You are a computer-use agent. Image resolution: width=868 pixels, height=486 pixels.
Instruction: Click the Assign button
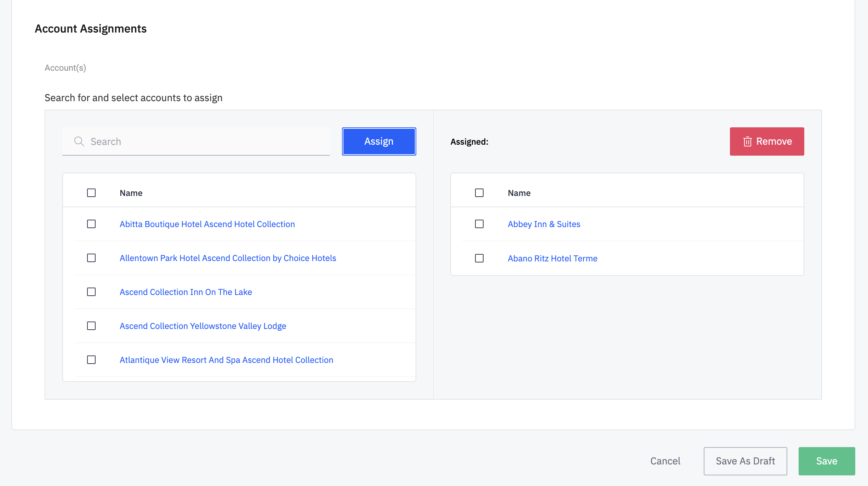click(379, 141)
